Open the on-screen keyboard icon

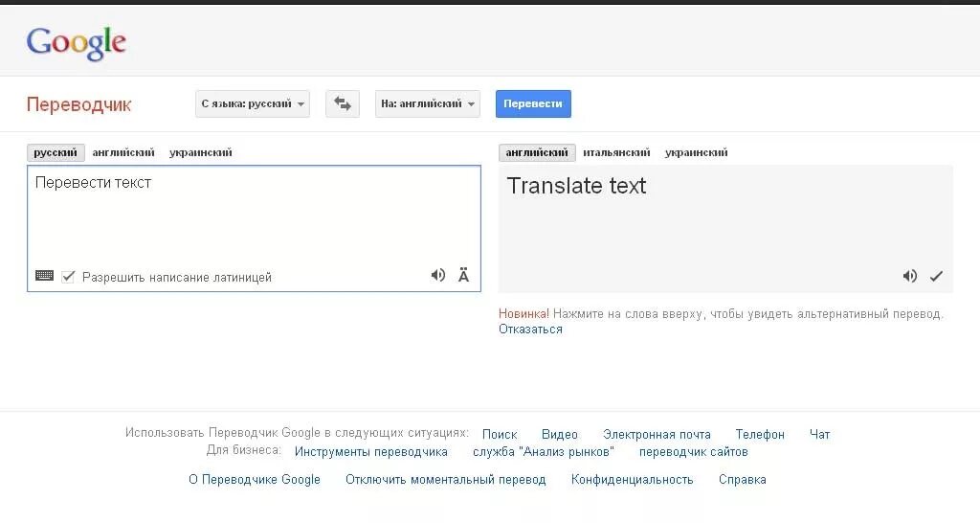coord(44,276)
